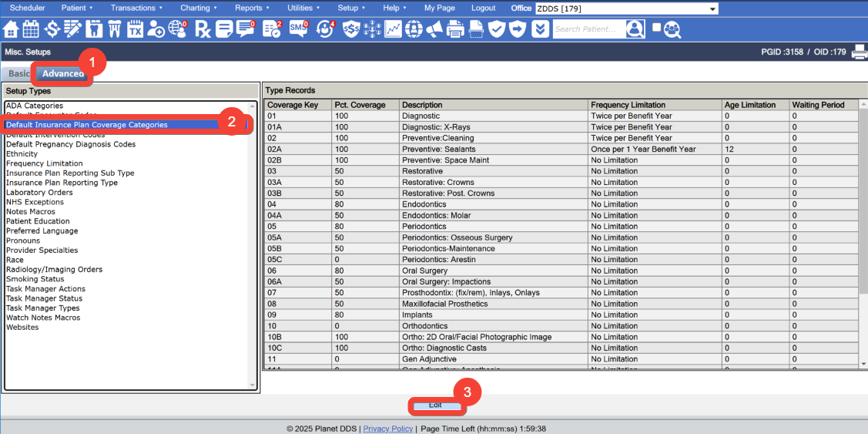Click the shield arrow claims icon
This screenshot has height=434, width=868.
pos(518,29)
